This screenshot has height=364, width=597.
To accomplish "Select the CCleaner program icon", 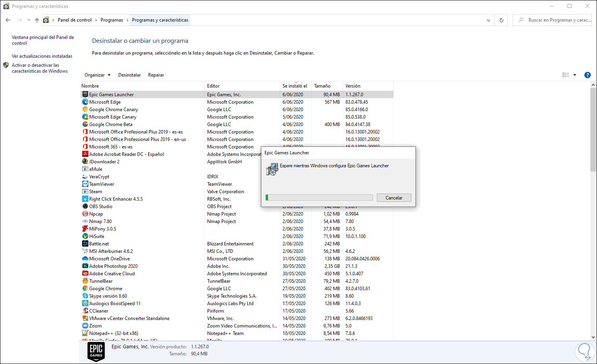I will click(x=85, y=311).
